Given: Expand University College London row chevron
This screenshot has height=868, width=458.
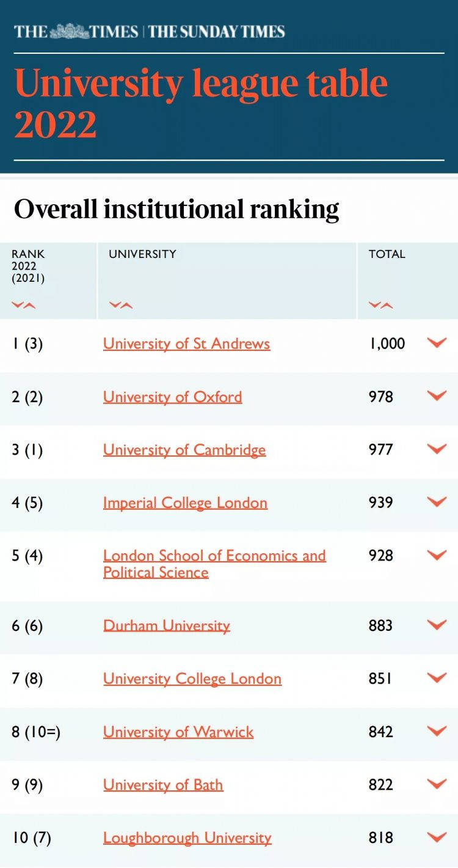Looking at the screenshot, I should click(x=437, y=678).
